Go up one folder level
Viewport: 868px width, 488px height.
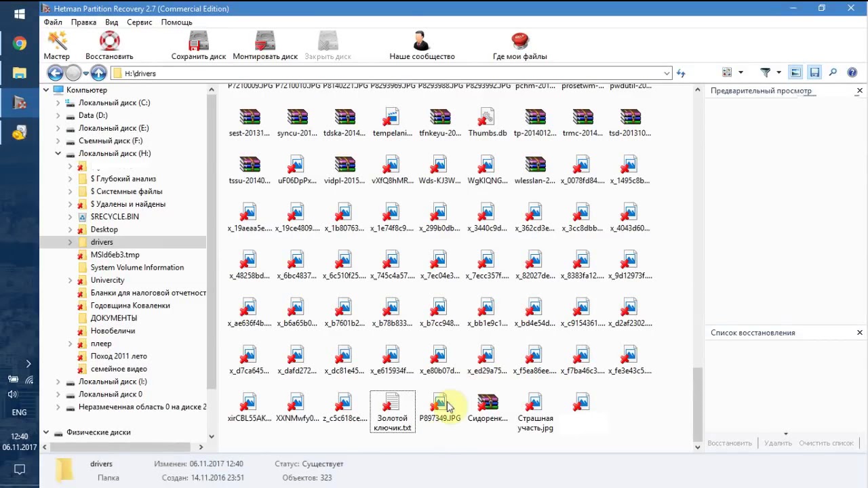[98, 73]
